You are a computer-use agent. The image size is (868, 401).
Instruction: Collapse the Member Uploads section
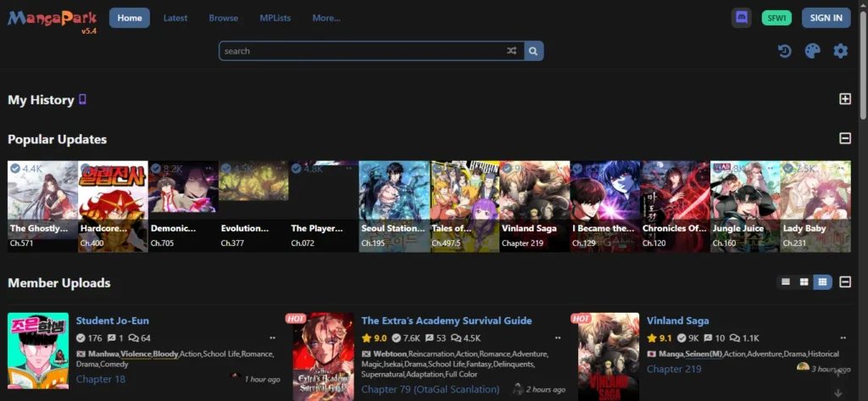pos(844,282)
